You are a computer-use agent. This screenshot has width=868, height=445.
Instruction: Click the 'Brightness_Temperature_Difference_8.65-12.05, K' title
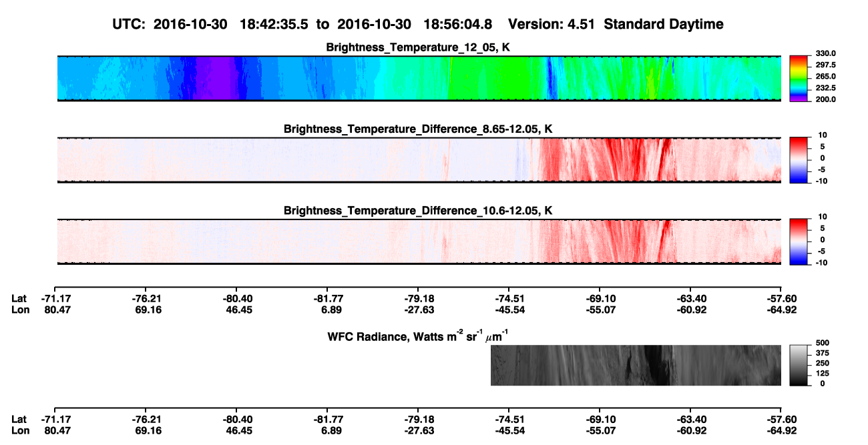point(419,129)
